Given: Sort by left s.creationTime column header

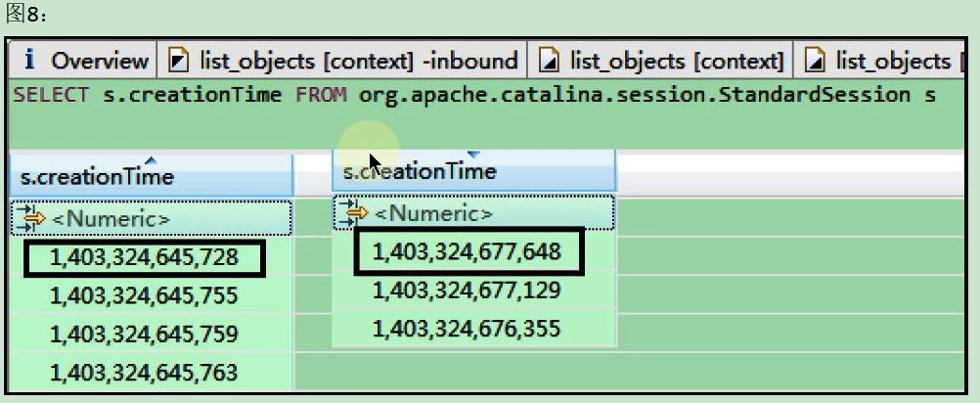Looking at the screenshot, I should [x=152, y=175].
